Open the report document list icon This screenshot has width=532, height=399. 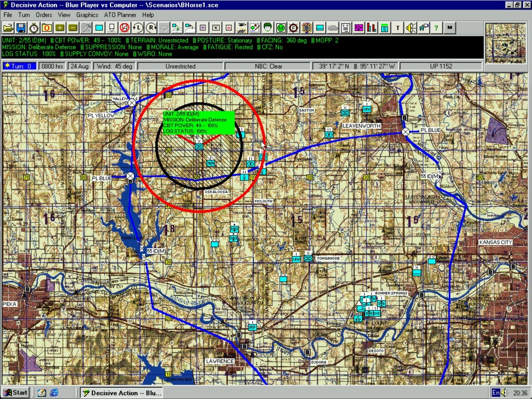(x=345, y=28)
